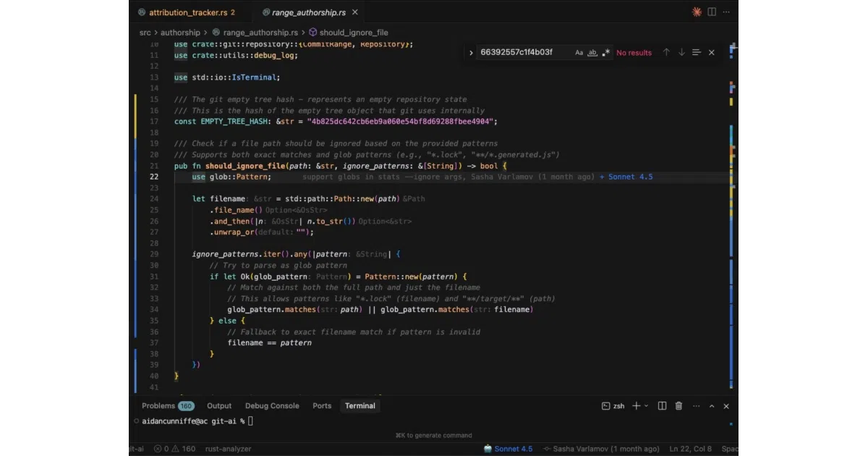Screen dimensions: 868x456
Task: Open the editor More Actions ellipsis
Action: [x=726, y=12]
